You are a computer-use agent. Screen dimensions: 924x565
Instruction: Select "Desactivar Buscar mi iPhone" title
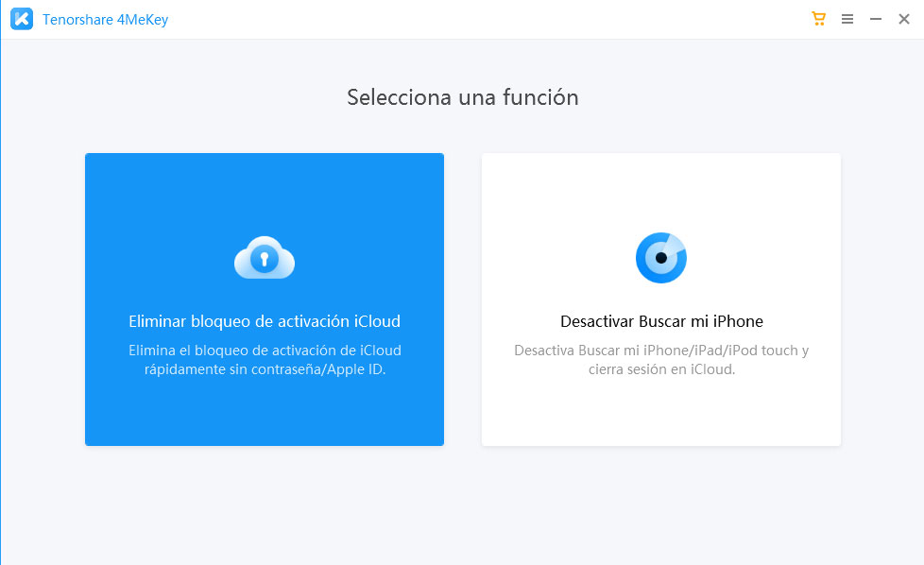[661, 321]
